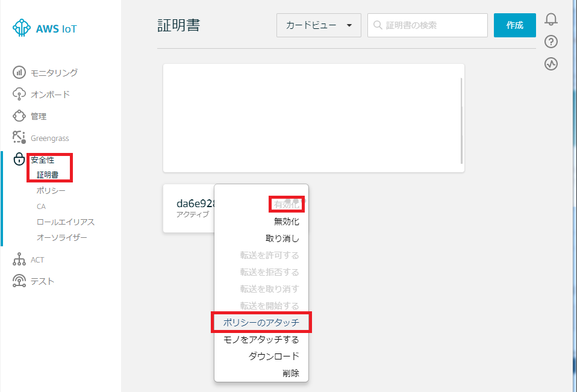Open the モニタリング monitoring icon
Viewport: 577px width, 392px height.
[19, 73]
